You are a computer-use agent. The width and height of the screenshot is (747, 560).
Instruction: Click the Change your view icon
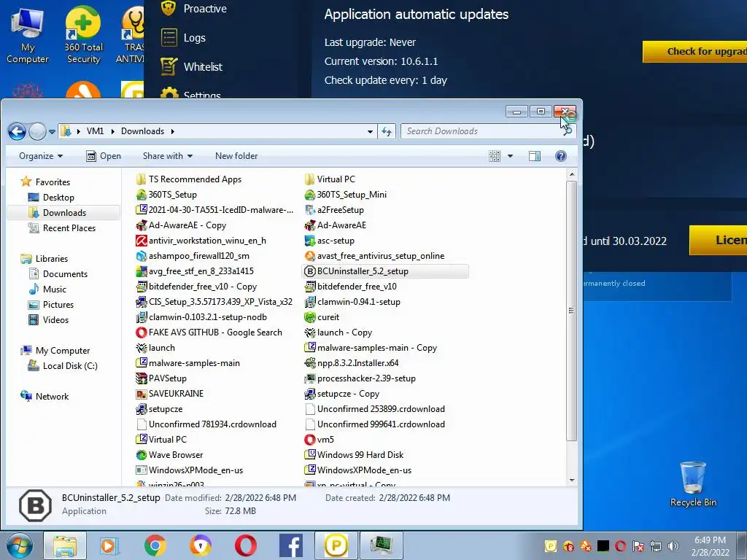click(x=495, y=156)
